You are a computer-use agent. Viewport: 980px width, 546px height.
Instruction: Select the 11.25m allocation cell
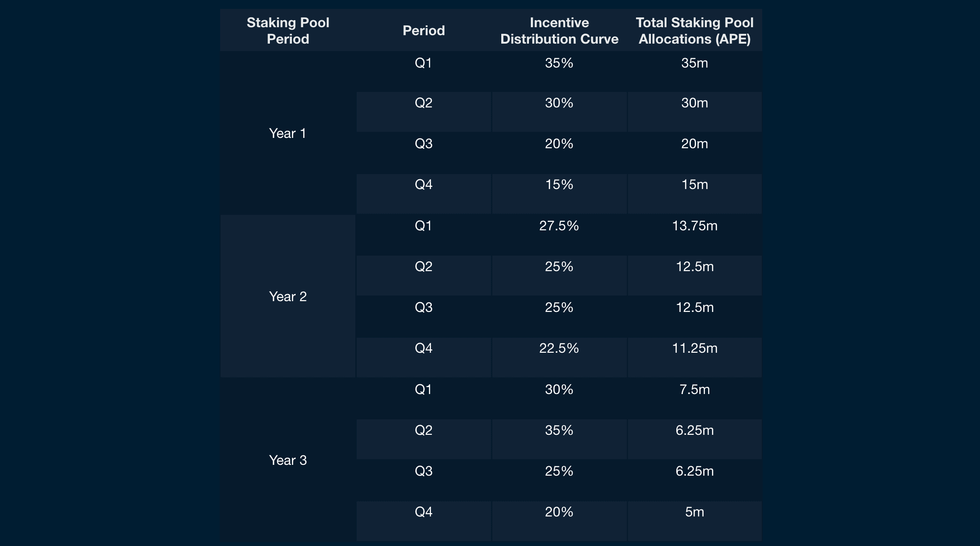(x=694, y=349)
